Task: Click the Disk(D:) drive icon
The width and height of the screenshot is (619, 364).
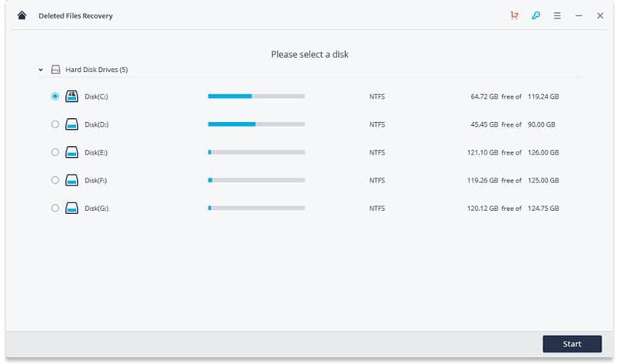Action: pos(72,124)
